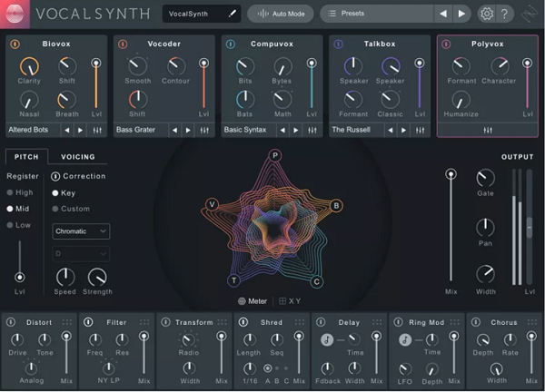Click the Ring Mod note sync icon
Screen dimensions: 545x392
(405, 339)
